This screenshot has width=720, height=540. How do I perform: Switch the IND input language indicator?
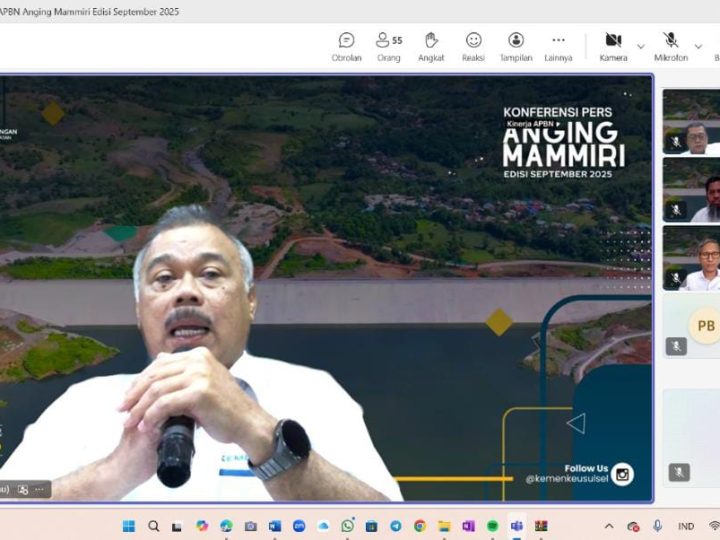tap(686, 526)
